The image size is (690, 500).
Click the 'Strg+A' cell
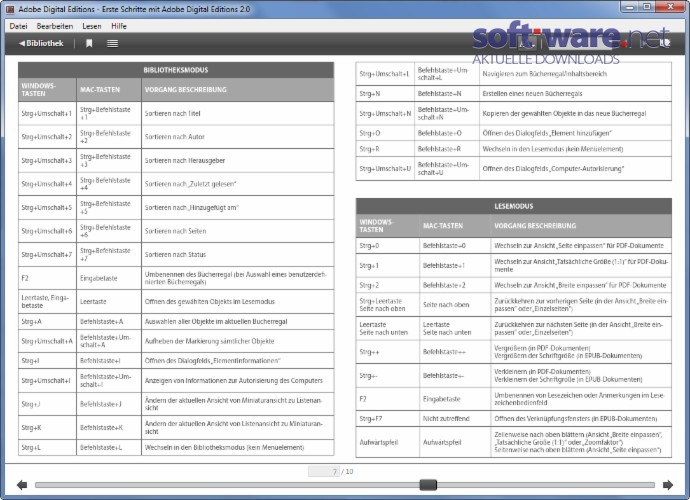47,321
